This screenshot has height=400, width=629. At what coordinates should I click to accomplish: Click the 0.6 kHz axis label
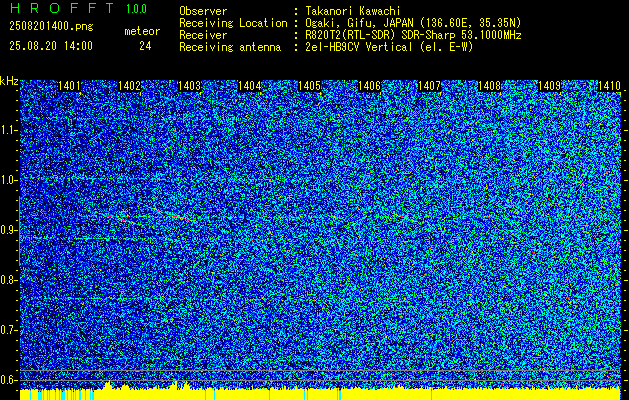[x=8, y=380]
